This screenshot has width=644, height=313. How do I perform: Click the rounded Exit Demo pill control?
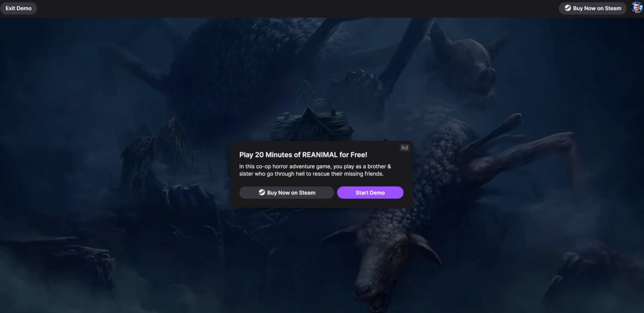(x=18, y=8)
